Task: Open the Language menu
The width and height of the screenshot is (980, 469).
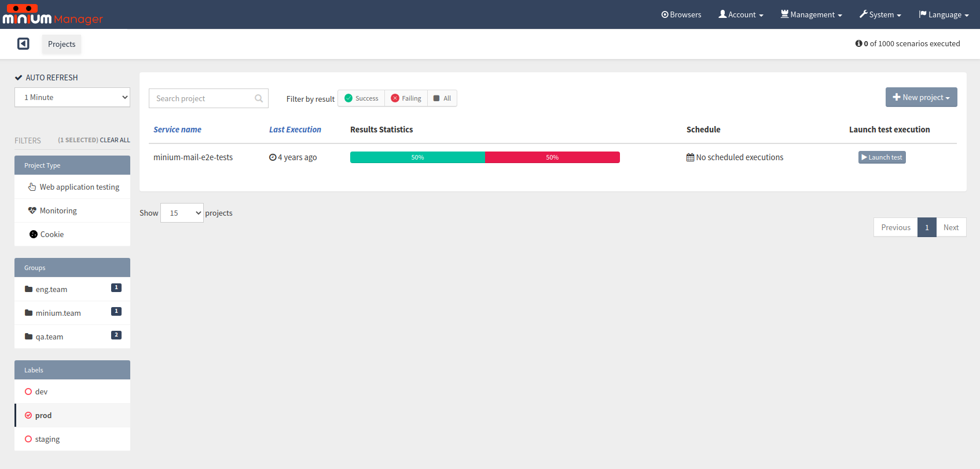Action: pos(944,14)
